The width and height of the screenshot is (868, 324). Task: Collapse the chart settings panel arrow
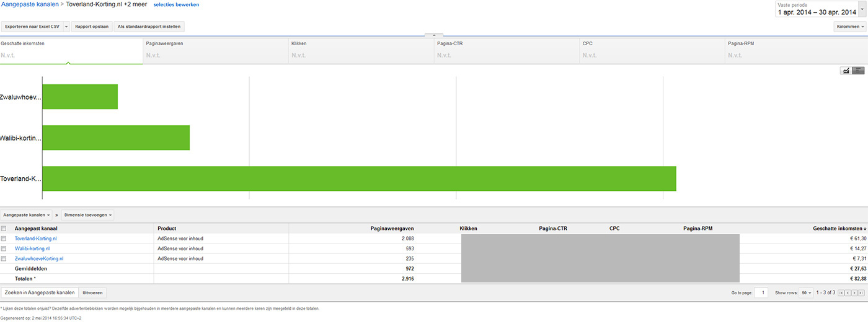click(434, 35)
